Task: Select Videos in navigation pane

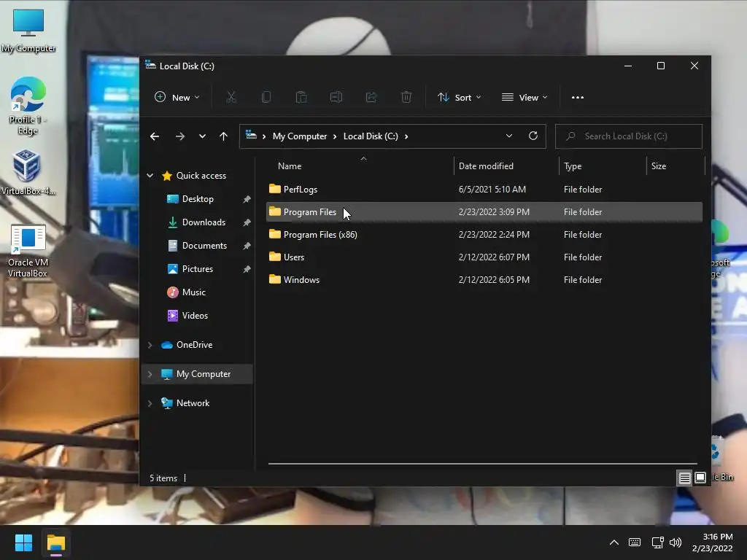Action: tap(195, 316)
